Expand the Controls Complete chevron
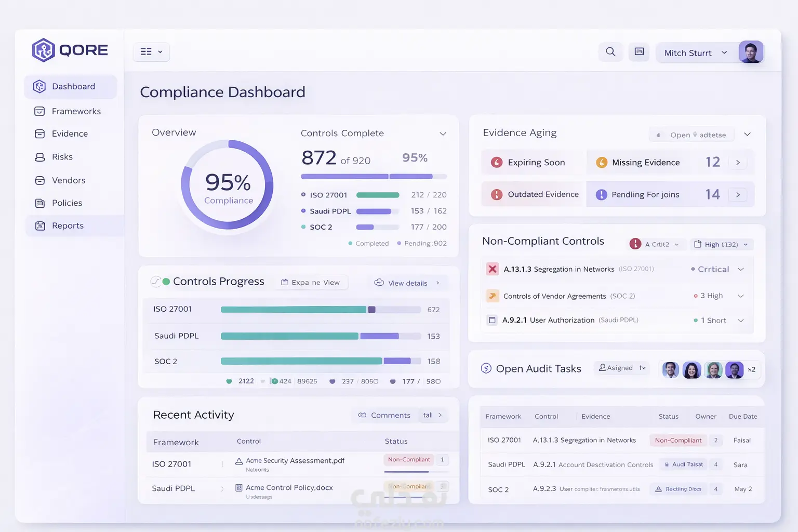Screen dimensions: 798x532 tap(443, 134)
